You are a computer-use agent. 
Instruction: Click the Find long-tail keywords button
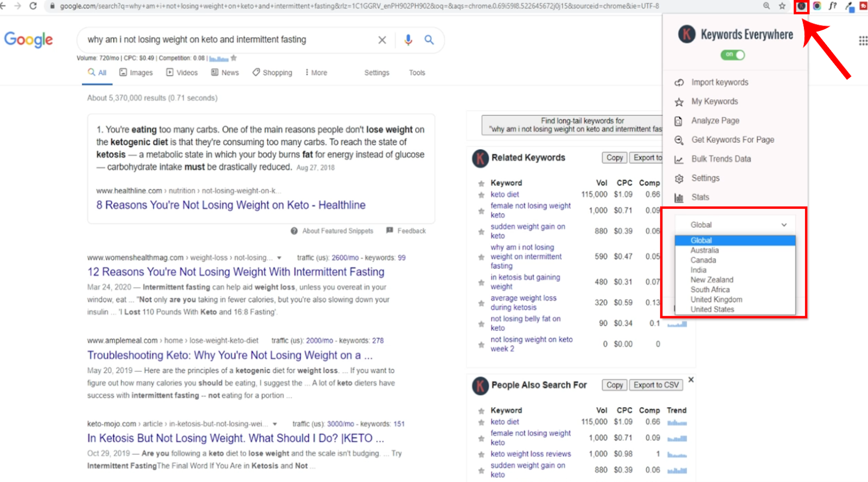point(572,125)
